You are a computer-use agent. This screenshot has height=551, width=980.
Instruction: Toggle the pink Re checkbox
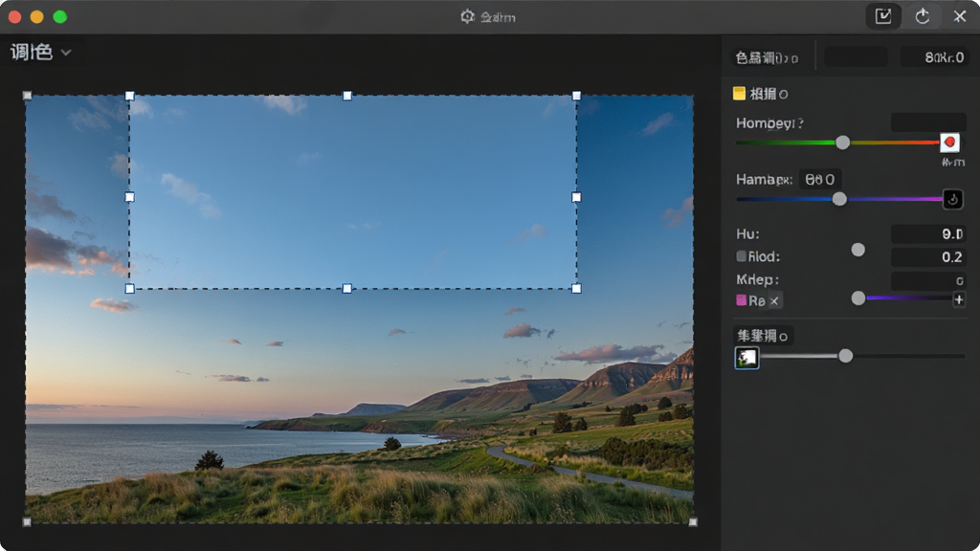[x=742, y=300]
